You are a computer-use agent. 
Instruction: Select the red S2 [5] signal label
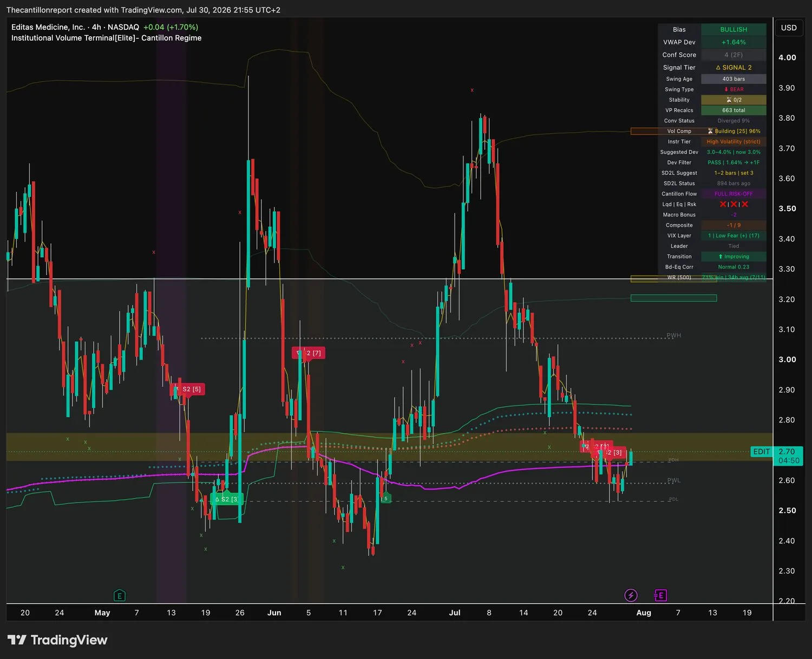pyautogui.click(x=188, y=389)
